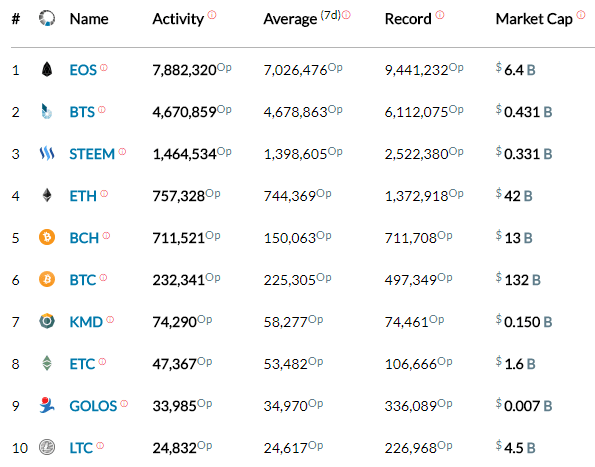Open the EOS name link
The width and height of the screenshot is (595, 467).
point(83,70)
